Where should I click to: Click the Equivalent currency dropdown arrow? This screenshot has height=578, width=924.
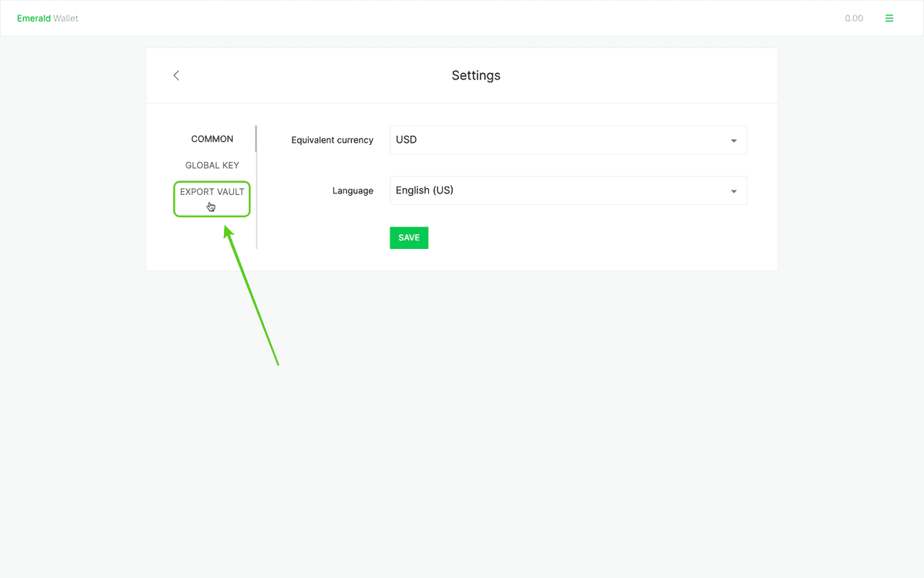pyautogui.click(x=733, y=141)
